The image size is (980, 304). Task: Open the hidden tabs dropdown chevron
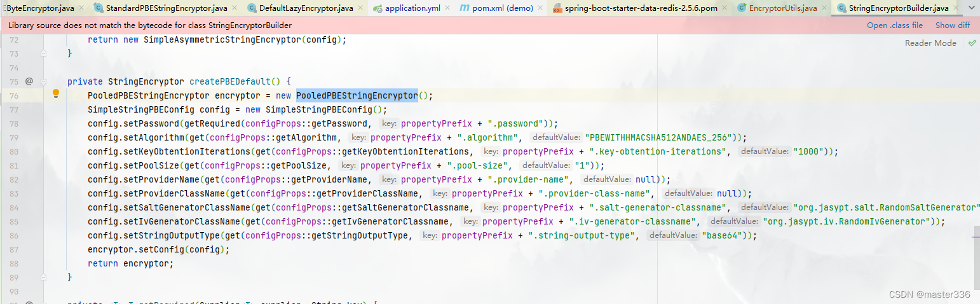pos(972,8)
